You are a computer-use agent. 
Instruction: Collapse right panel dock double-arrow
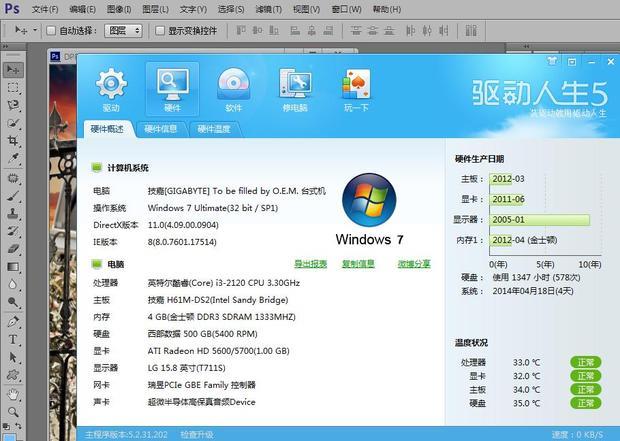click(527, 46)
